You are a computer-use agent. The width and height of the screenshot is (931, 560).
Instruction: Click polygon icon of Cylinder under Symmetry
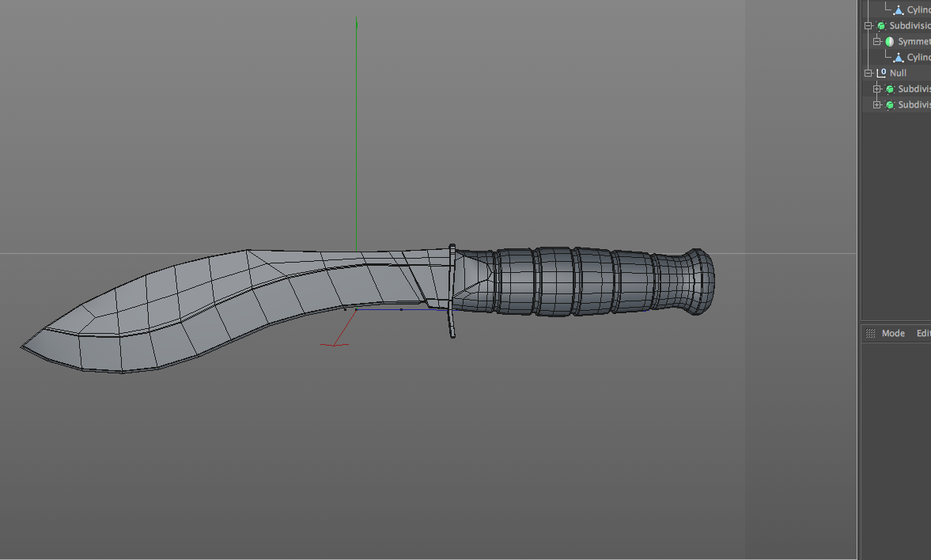899,58
